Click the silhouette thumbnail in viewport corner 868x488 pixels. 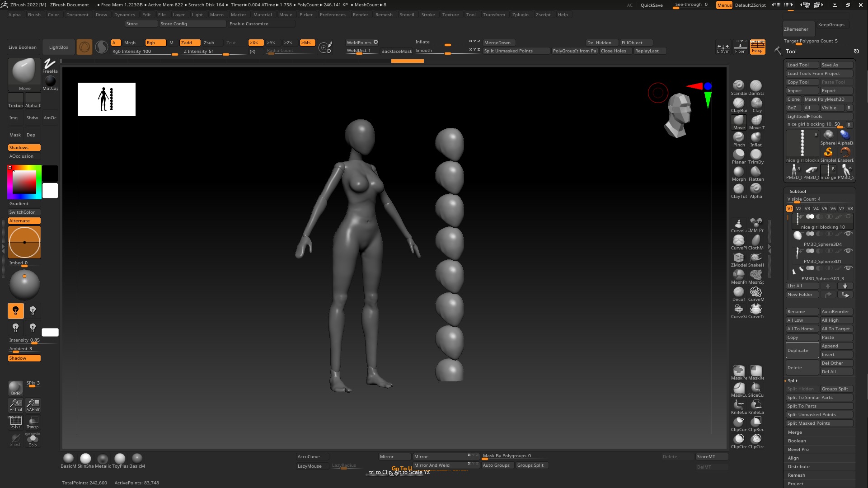(x=106, y=99)
